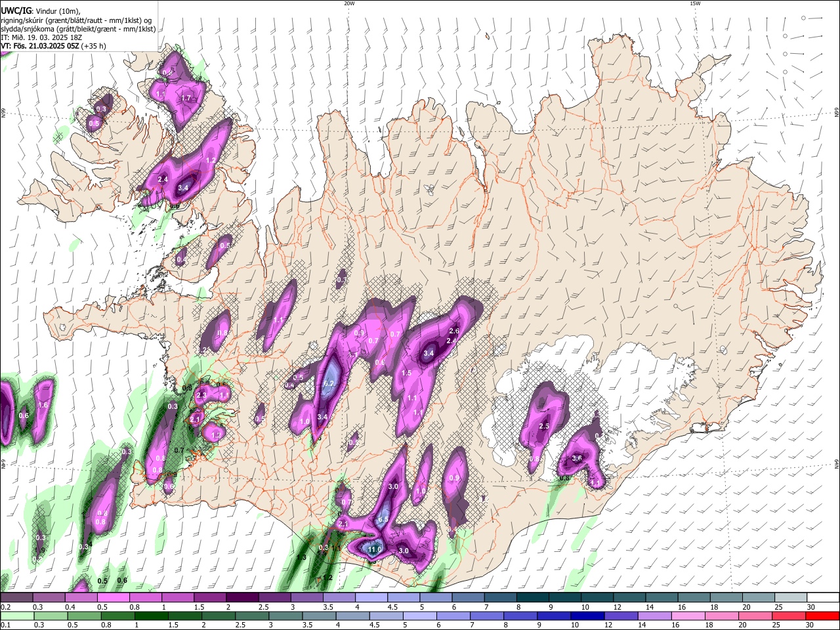Click the '11.0' precipitation value on south coast
The image size is (840, 630).
(375, 549)
